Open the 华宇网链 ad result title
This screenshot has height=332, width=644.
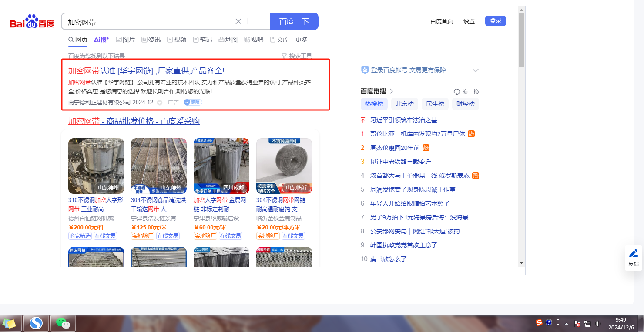point(146,71)
